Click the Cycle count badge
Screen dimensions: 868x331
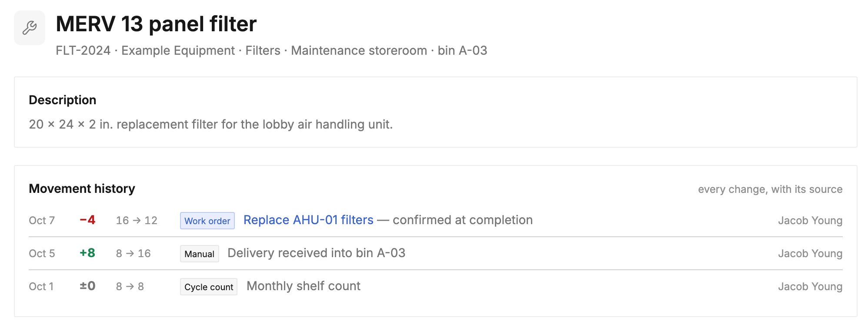(x=209, y=287)
